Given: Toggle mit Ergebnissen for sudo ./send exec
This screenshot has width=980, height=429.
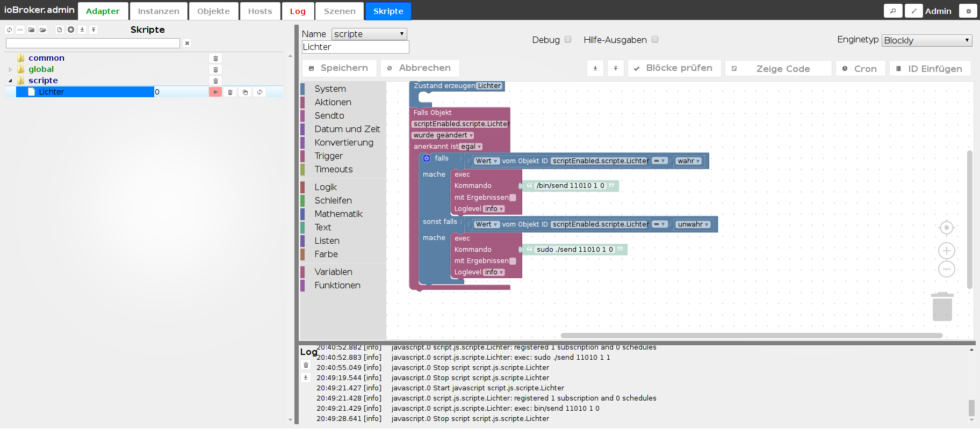Looking at the screenshot, I should point(513,261).
